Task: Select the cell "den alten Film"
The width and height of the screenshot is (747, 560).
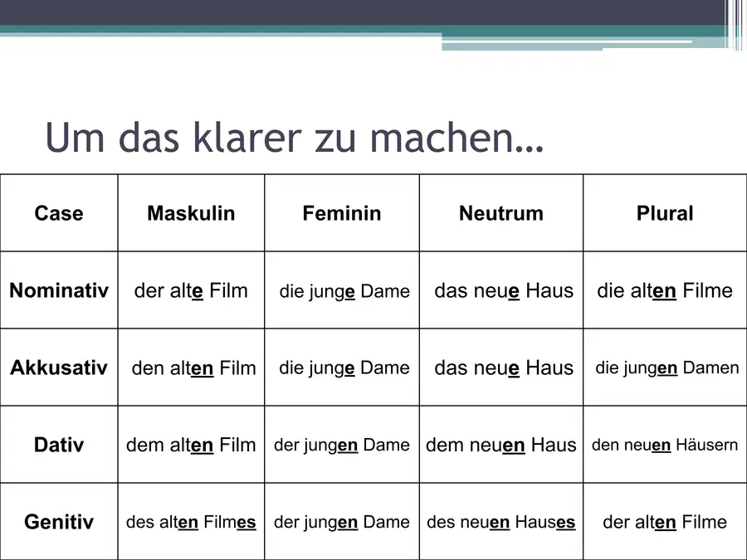Action: pos(191,368)
